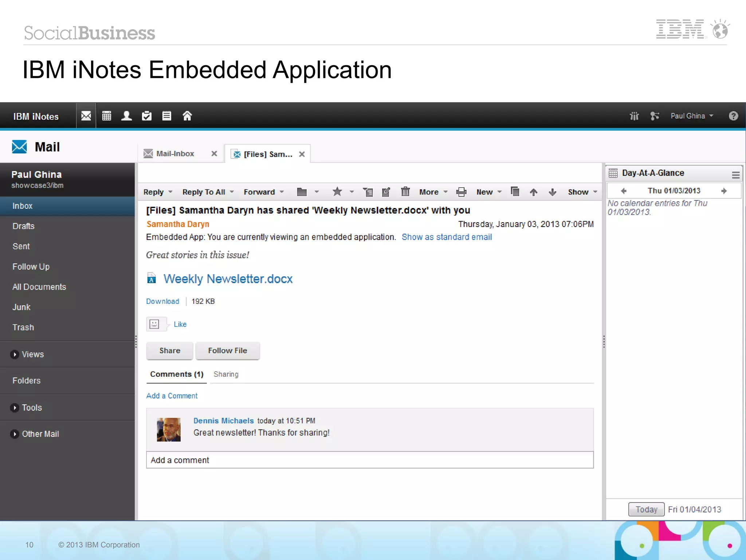Click the Day-At-A-Glance calendar icon
746x560 pixels.
(x=613, y=173)
